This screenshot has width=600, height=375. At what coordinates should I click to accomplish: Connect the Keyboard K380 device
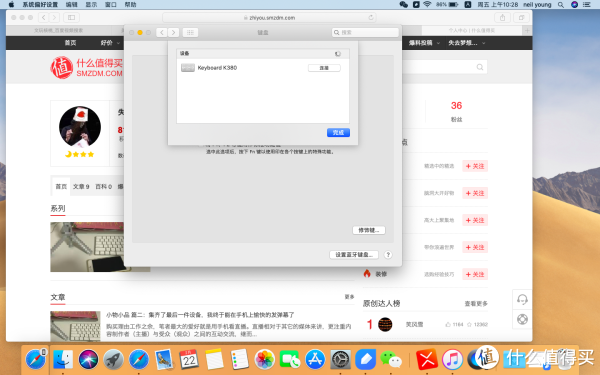[x=324, y=68]
